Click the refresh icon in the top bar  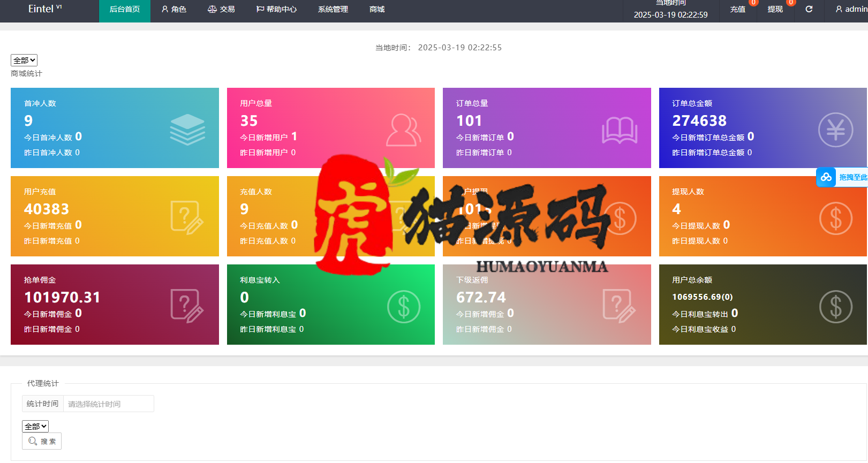click(809, 9)
